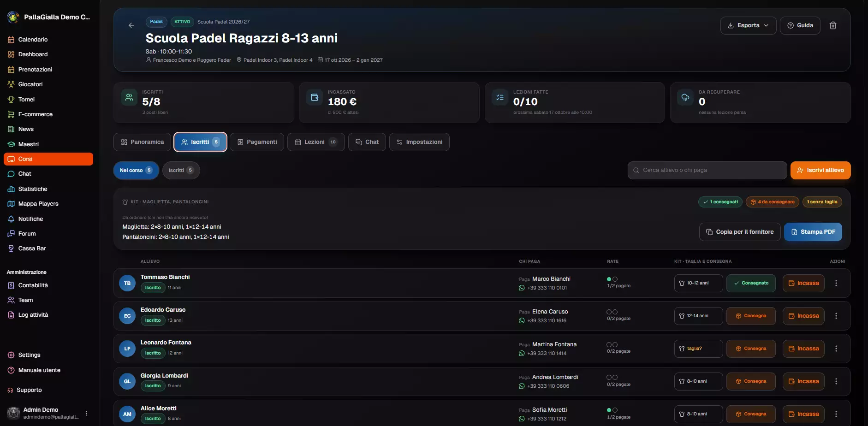Toggle Consegnato status for Tommaso Bianchi
868x426 pixels.
pos(751,283)
